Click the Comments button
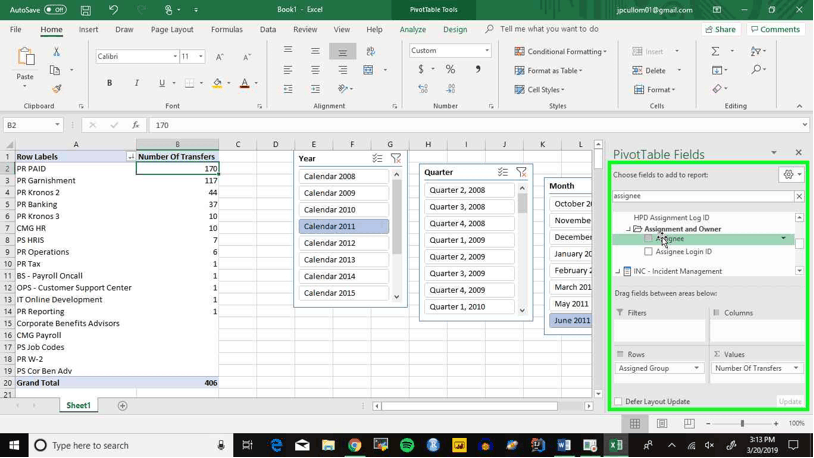The height and width of the screenshot is (458, 814). [x=776, y=30]
